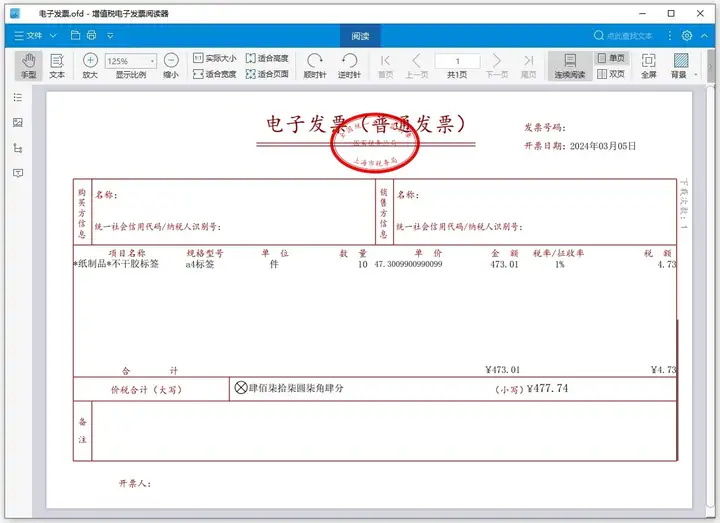
Task: Click the magnifier search icon
Action: click(599, 35)
